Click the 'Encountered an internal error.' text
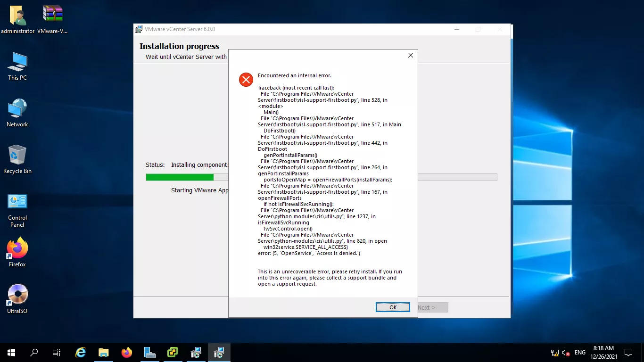Viewport: 644px width, 362px height. (295, 75)
